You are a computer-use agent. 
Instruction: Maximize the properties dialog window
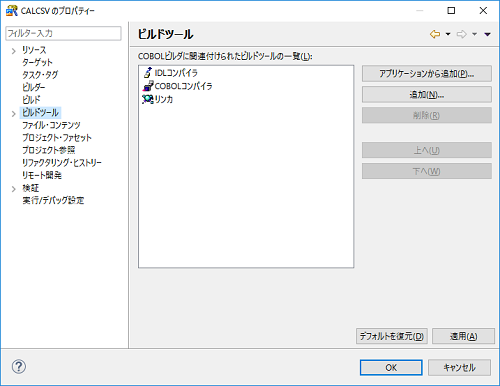point(451,11)
